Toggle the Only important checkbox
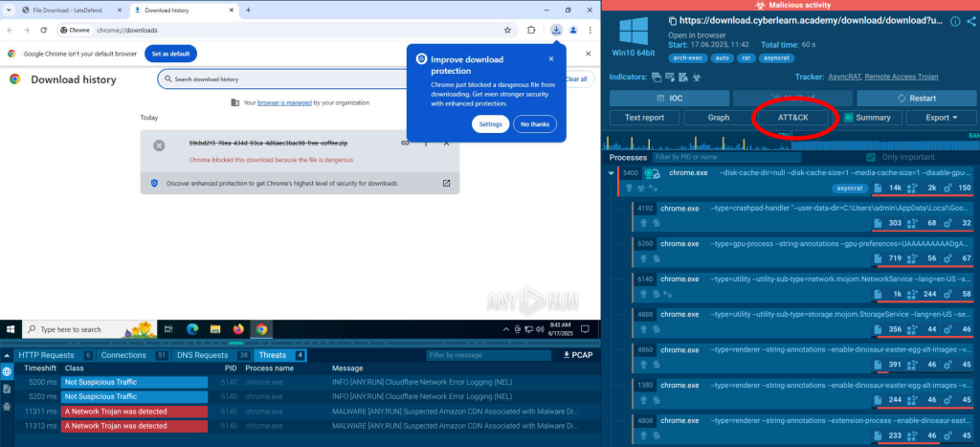 pos(871,157)
